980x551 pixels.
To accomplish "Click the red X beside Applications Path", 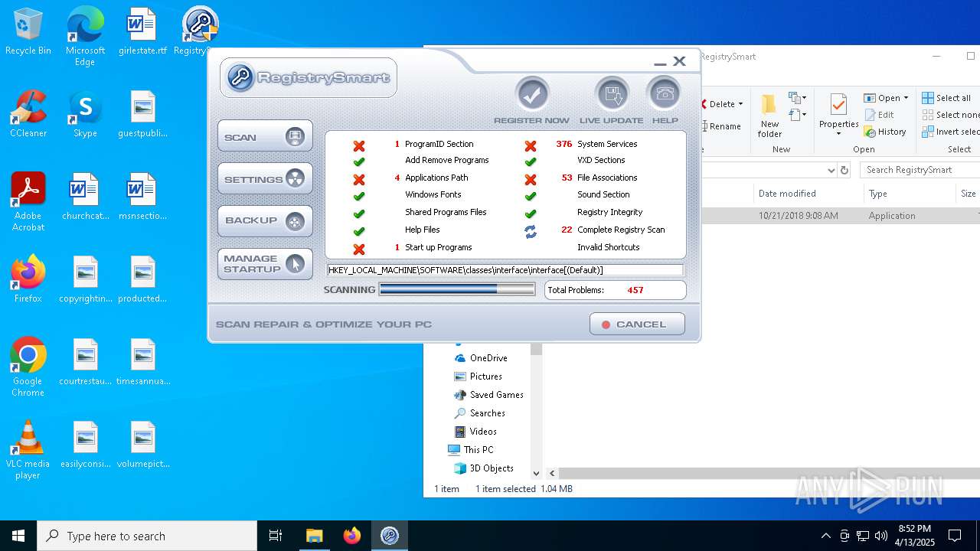I will click(358, 179).
